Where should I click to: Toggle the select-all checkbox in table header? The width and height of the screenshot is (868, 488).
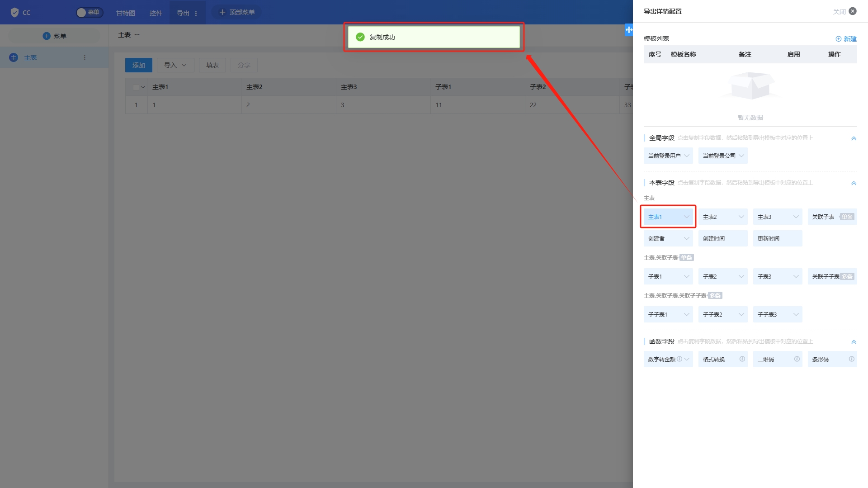pyautogui.click(x=136, y=87)
